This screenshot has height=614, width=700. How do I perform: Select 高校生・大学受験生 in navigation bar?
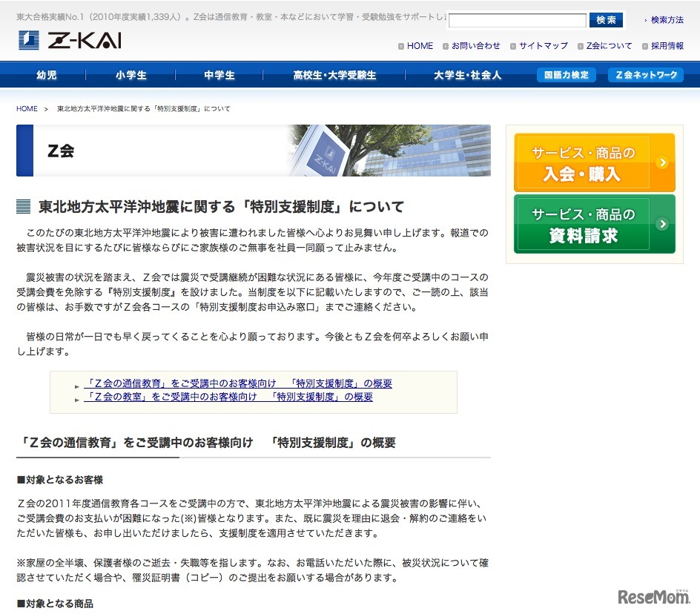(x=334, y=75)
